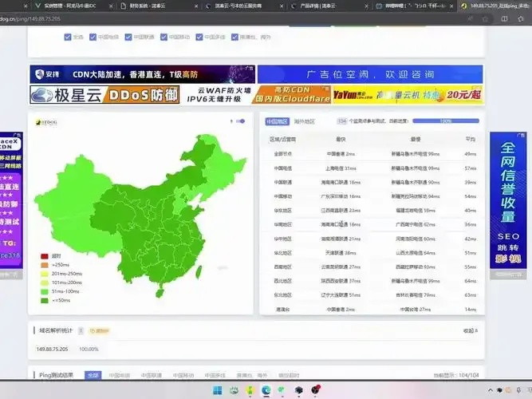Click the dark green <=50ms legend swatch
532x399 pixels.
[x=45, y=300]
